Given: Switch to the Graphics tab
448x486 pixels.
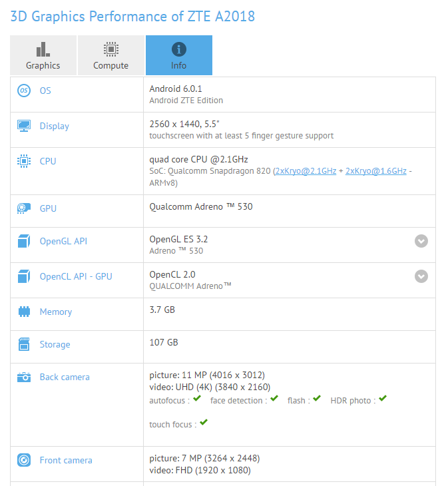Looking at the screenshot, I should click(x=43, y=55).
